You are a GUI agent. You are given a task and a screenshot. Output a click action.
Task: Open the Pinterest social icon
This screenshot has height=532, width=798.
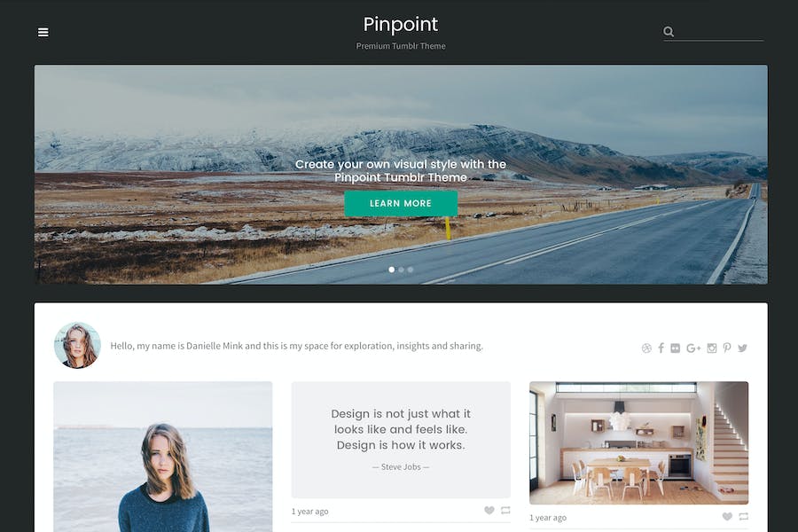(x=727, y=348)
